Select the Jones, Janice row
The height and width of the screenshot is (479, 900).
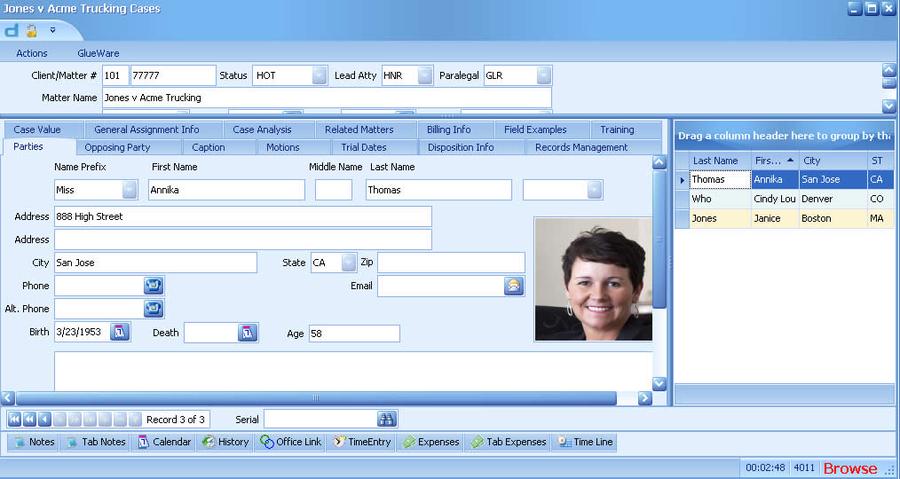(x=785, y=219)
